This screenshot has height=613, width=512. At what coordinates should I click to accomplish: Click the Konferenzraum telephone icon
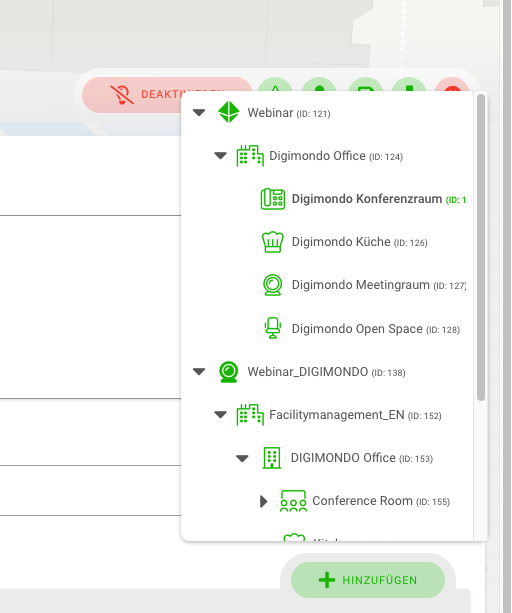(x=272, y=199)
